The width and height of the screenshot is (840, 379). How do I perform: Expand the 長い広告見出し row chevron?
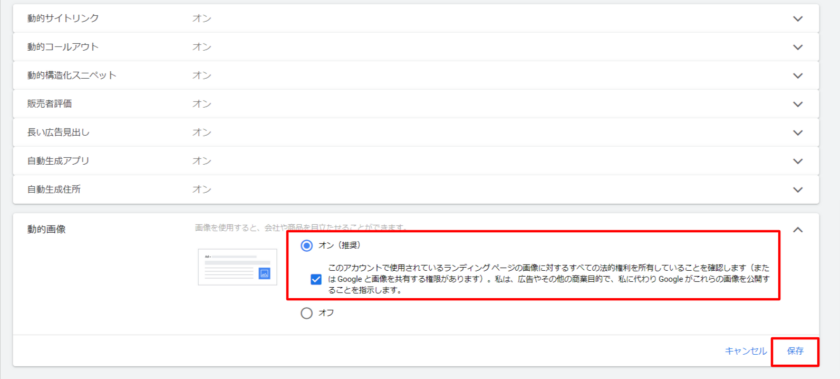pos(798,132)
